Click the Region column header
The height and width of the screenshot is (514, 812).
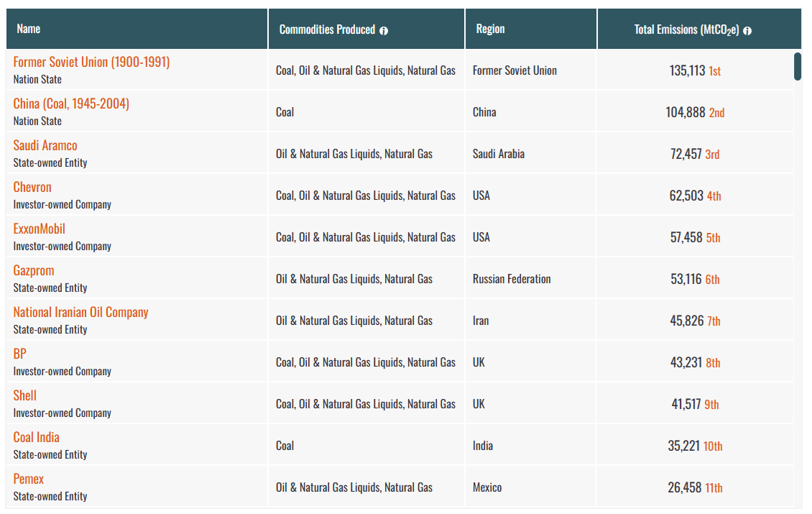[x=490, y=29]
